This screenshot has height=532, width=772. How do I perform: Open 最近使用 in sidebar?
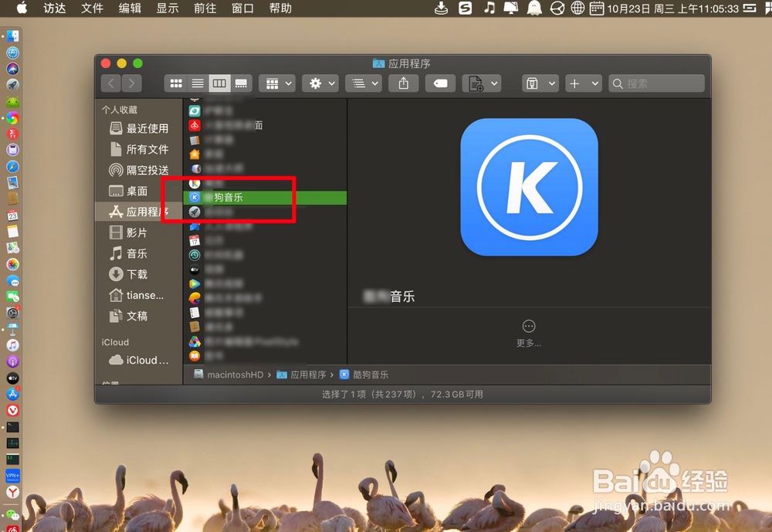pos(138,129)
